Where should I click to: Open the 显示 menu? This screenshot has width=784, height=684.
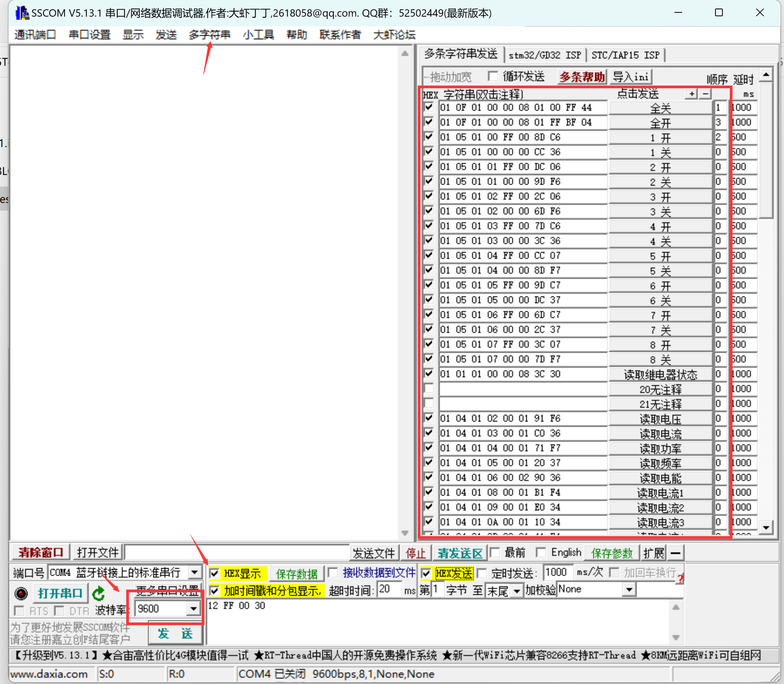tap(133, 35)
